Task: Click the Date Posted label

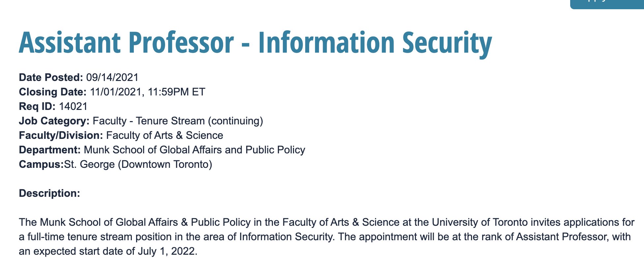Action: [51, 77]
